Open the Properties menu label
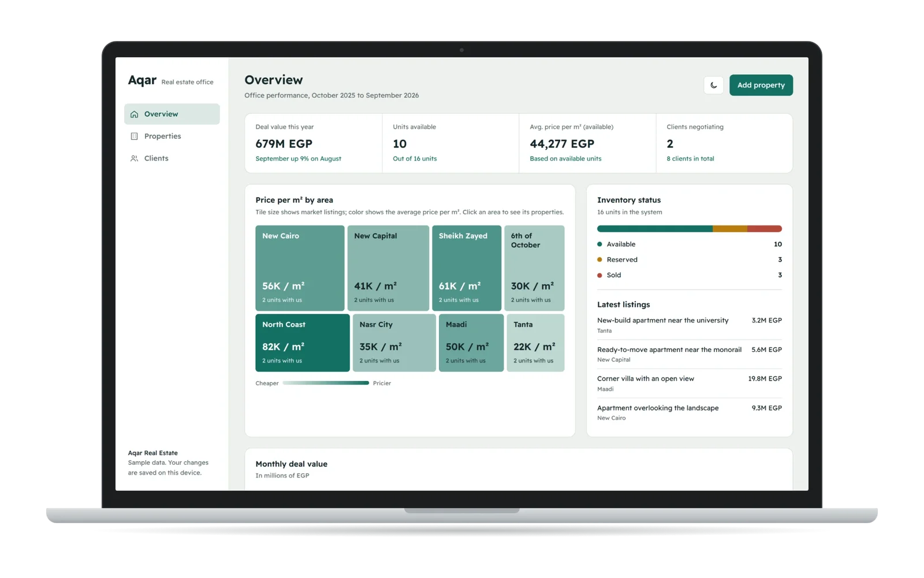Viewport: 924px width, 578px height. click(162, 136)
